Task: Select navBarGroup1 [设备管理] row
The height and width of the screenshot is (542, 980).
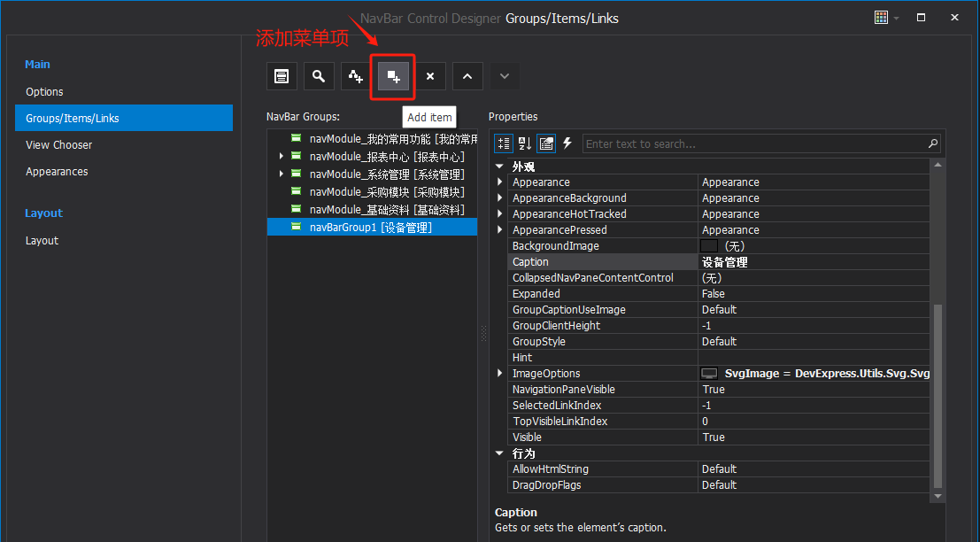Action: [x=372, y=227]
